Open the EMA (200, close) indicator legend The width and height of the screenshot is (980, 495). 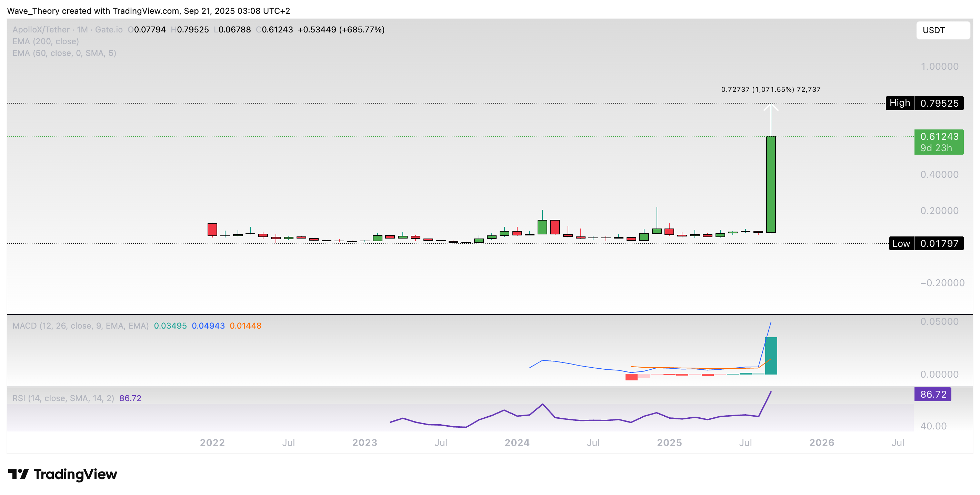[x=46, y=41]
